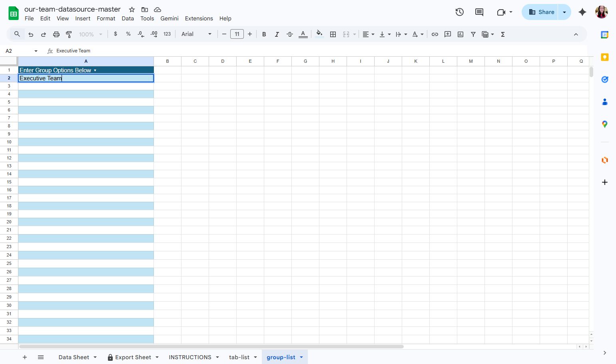Open the Extensions menu

[199, 18]
